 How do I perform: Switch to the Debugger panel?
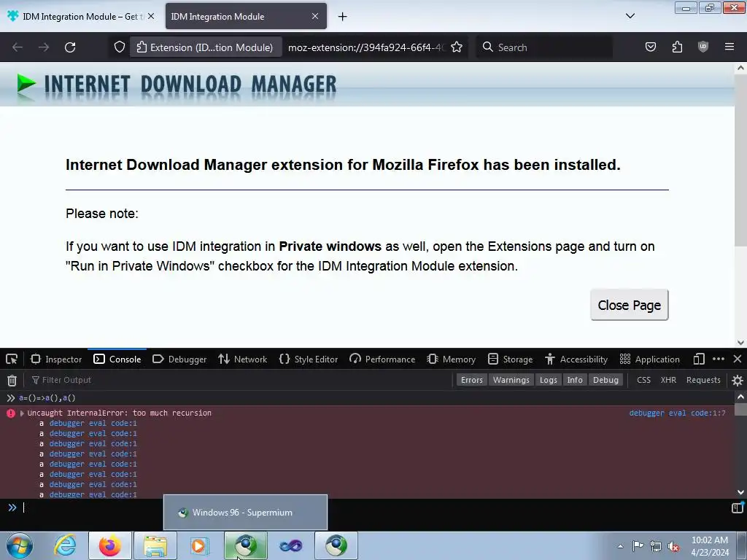179,359
